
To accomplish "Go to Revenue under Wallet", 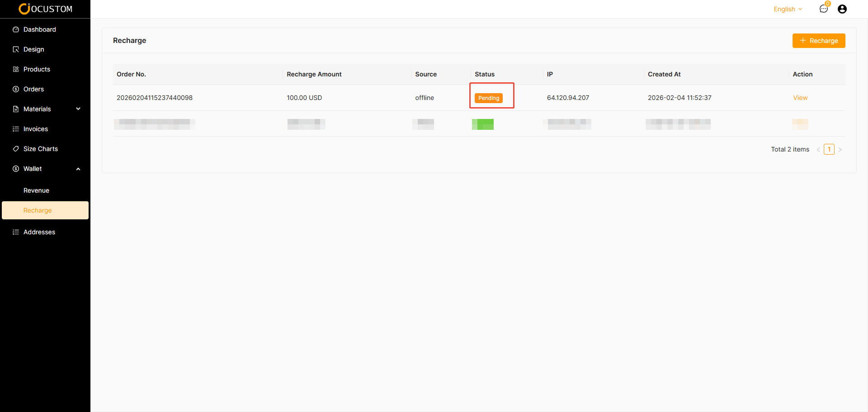I will pos(36,190).
